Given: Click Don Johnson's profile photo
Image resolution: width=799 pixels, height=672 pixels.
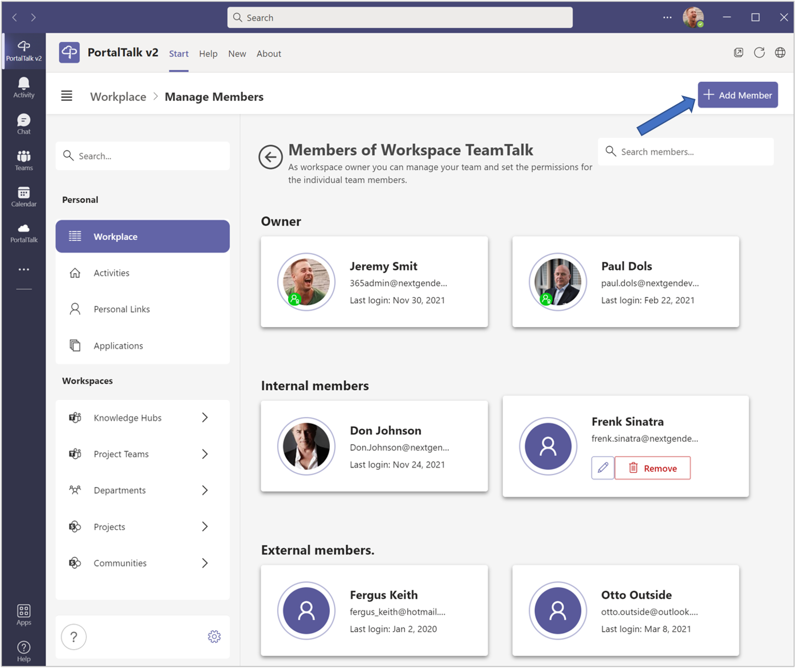Looking at the screenshot, I should tap(306, 447).
